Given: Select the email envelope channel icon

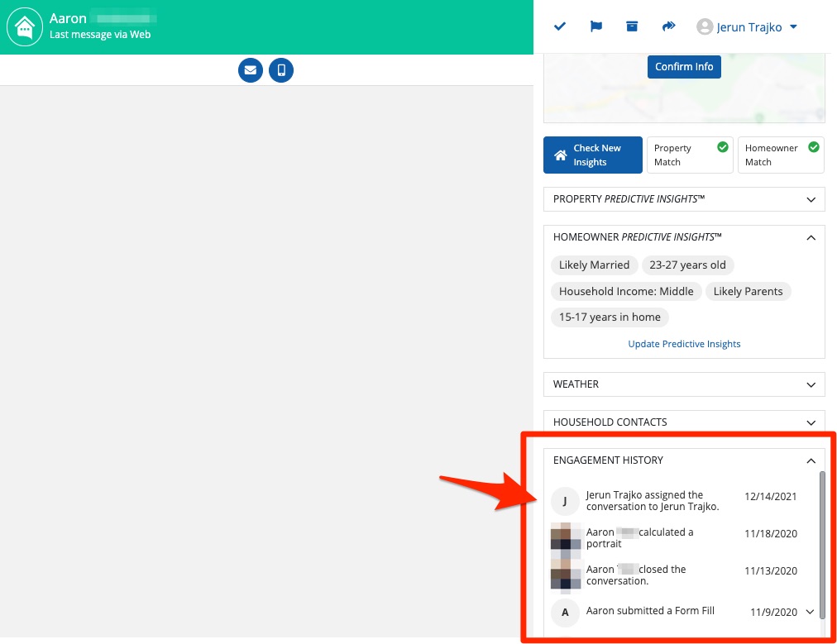Looking at the screenshot, I should (251, 70).
